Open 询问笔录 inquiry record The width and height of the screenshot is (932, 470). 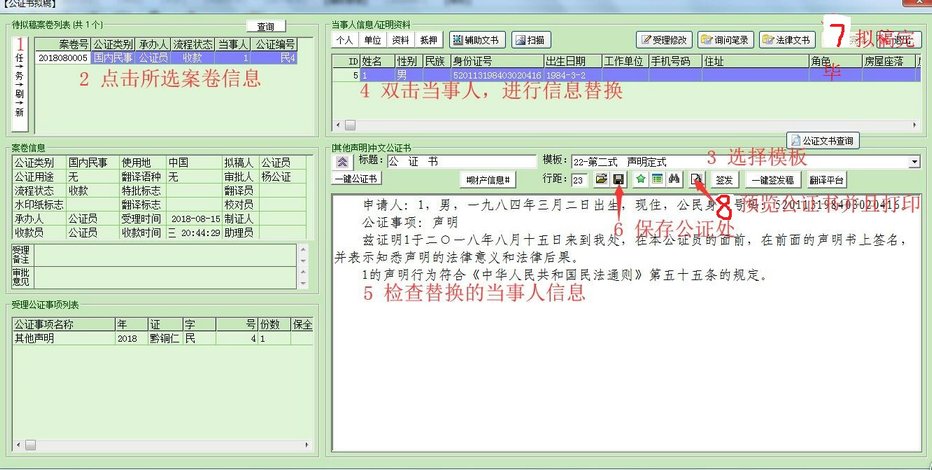click(726, 40)
